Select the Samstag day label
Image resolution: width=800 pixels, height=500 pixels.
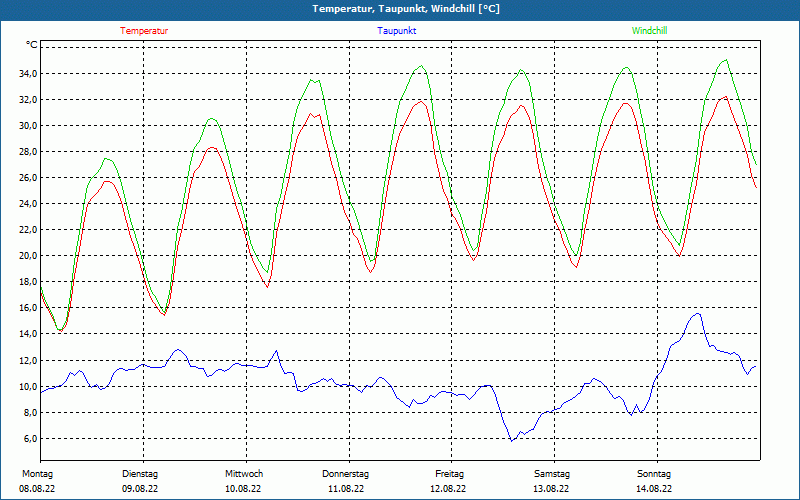coord(551,474)
